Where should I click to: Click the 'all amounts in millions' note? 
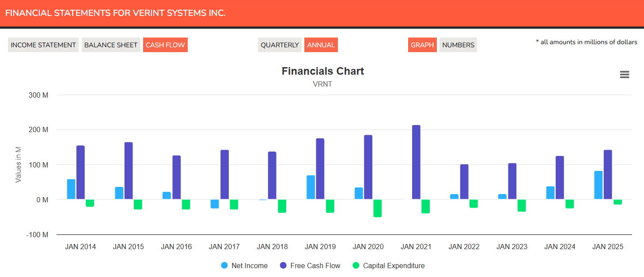[587, 42]
